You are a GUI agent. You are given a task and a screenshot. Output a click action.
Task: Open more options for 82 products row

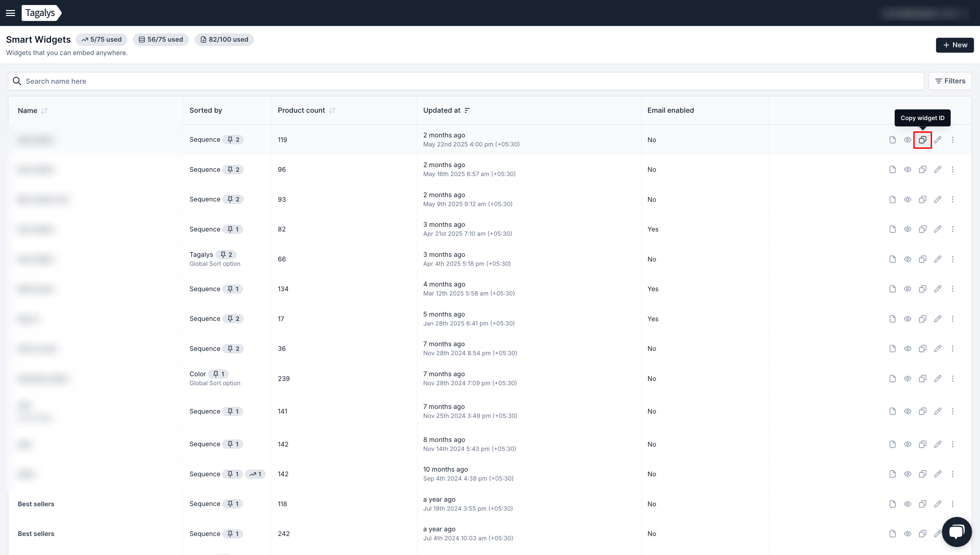click(953, 229)
